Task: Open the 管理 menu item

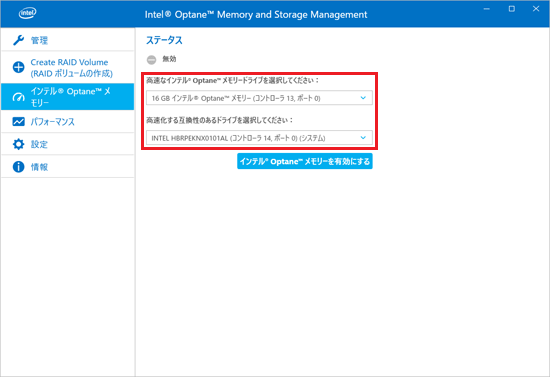Action: click(68, 40)
